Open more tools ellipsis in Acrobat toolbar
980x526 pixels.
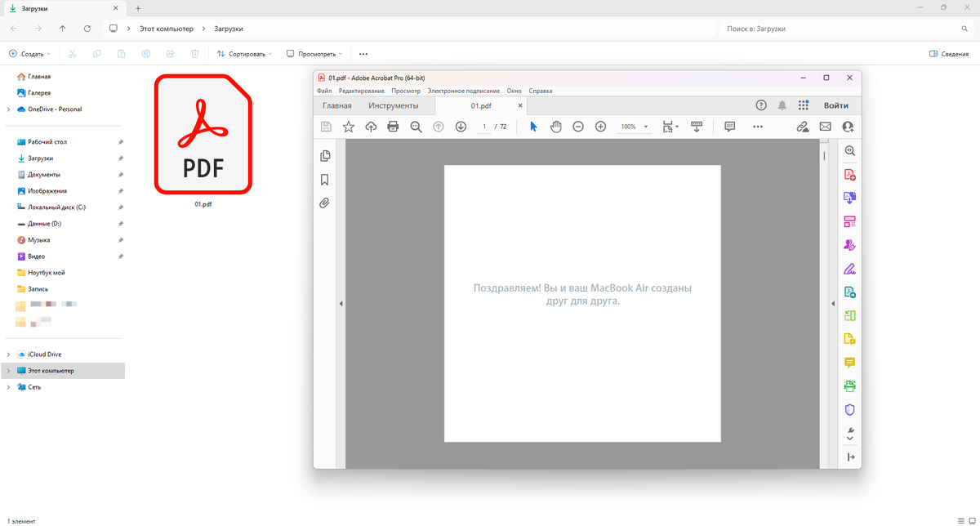[758, 127]
